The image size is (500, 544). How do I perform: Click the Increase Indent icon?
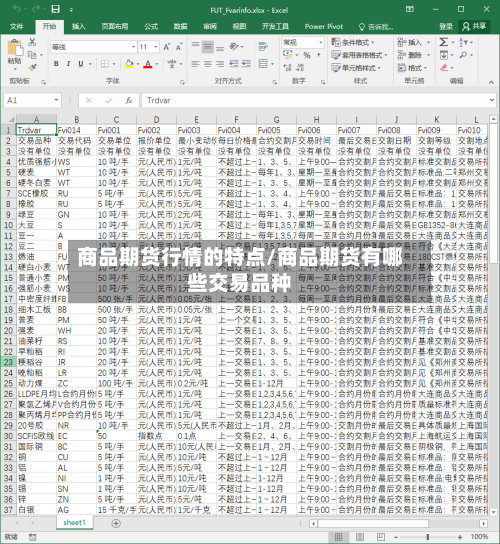[x=246, y=63]
